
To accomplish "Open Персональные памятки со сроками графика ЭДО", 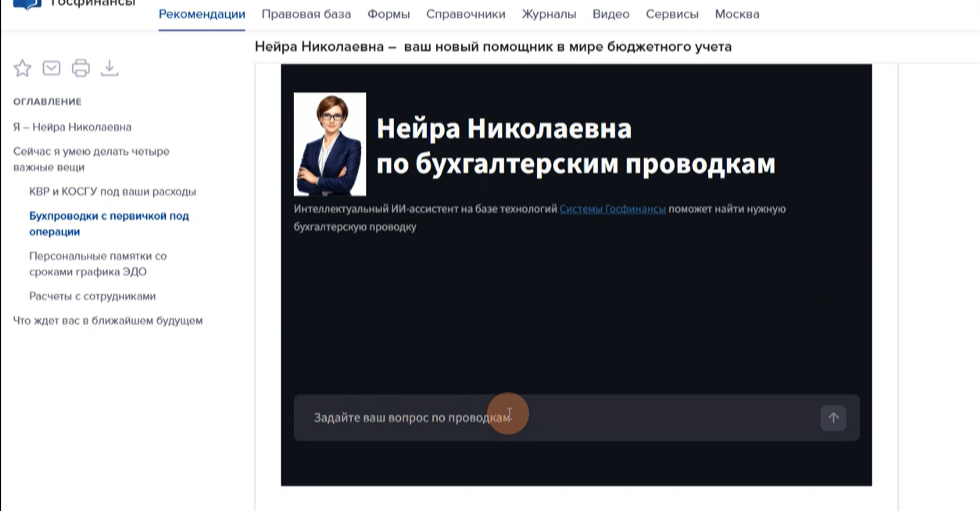I will 98,263.
